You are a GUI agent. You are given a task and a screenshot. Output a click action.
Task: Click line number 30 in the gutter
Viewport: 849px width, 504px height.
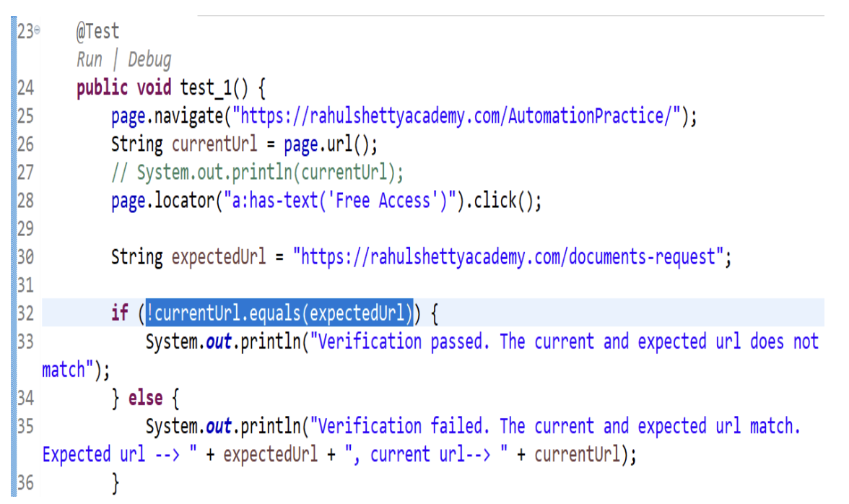click(x=25, y=257)
